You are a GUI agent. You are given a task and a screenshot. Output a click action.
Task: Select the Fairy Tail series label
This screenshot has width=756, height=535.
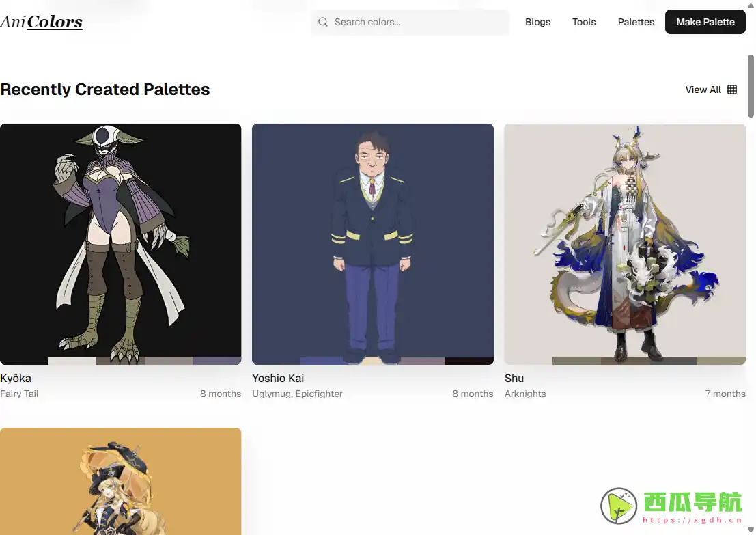(19, 394)
